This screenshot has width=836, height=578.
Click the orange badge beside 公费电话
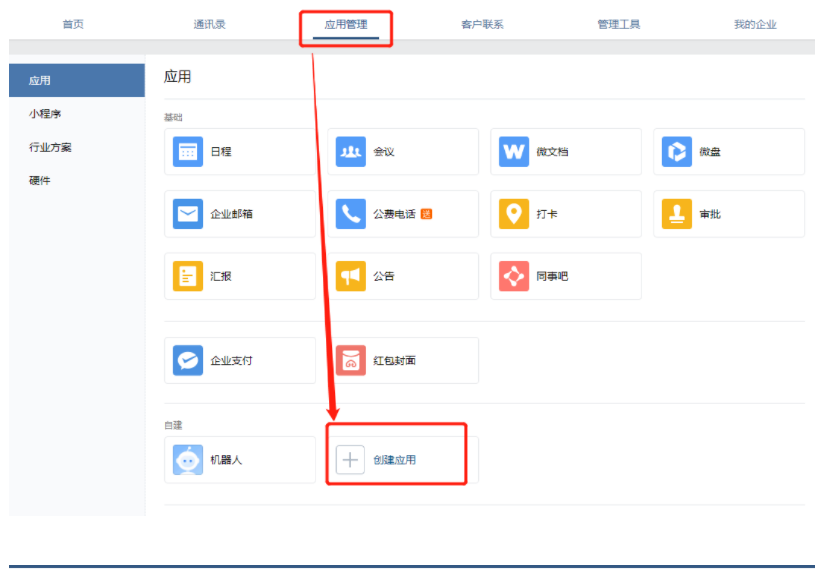[427, 214]
